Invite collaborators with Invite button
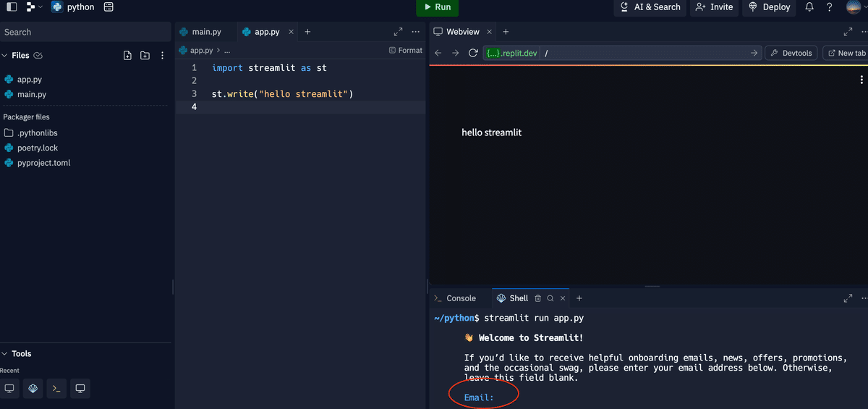Viewport: 868px width, 409px height. pos(714,7)
